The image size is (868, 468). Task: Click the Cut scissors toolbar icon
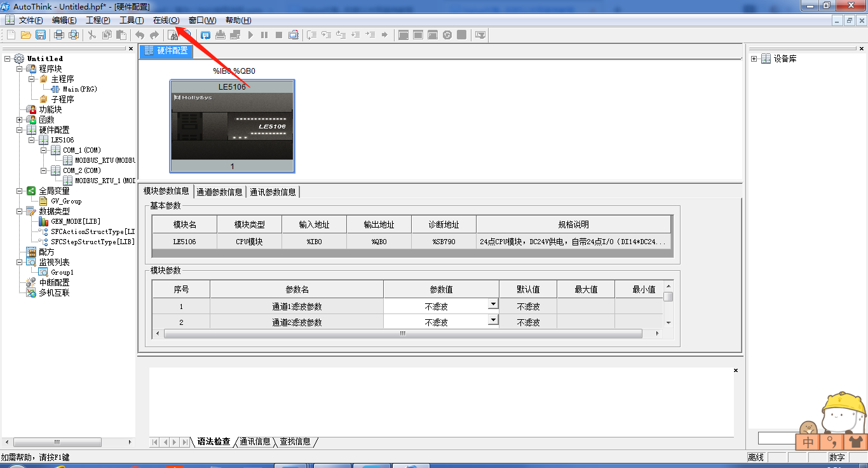pos(92,35)
